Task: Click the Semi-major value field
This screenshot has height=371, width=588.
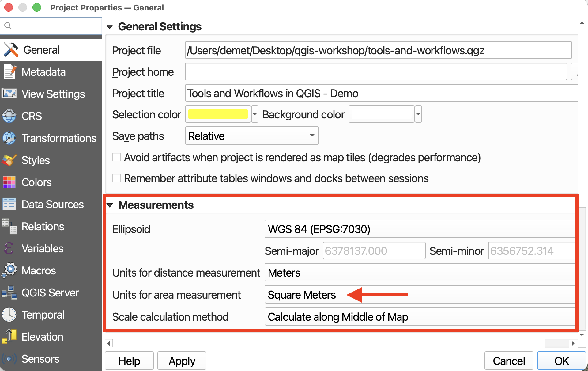Action: point(374,251)
